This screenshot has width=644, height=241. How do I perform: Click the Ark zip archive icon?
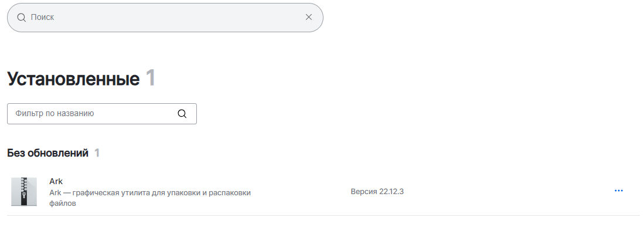click(x=24, y=191)
